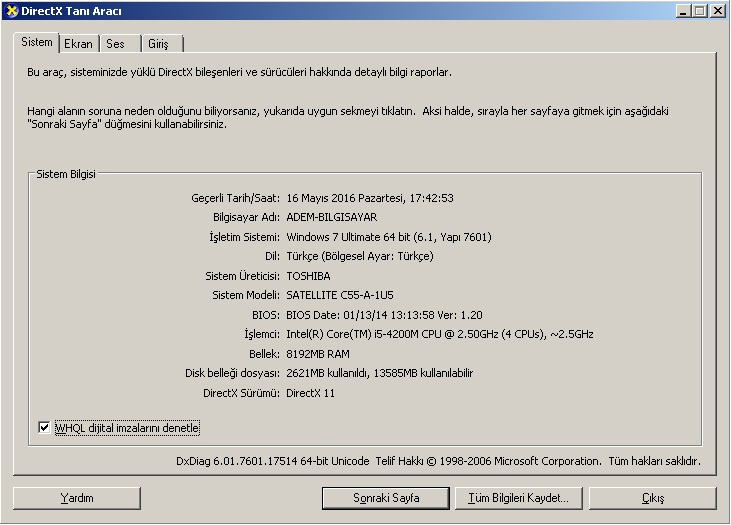This screenshot has height=525, width=731.
Task: Click the DirectX Tanı Aracı title text
Action: point(71,11)
